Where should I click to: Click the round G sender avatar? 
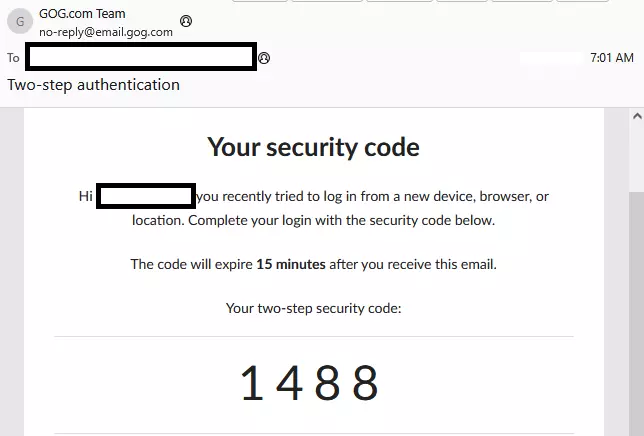click(x=20, y=21)
